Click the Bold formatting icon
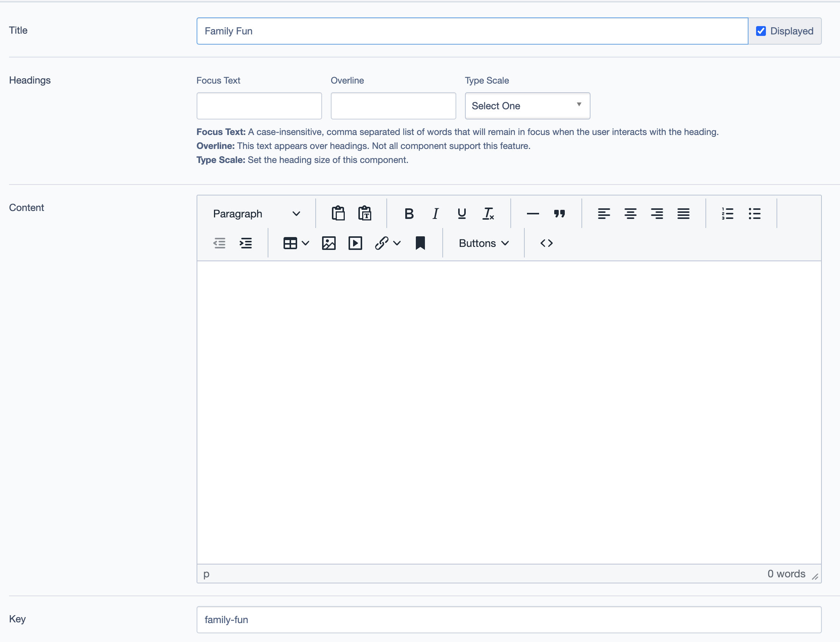 (409, 214)
